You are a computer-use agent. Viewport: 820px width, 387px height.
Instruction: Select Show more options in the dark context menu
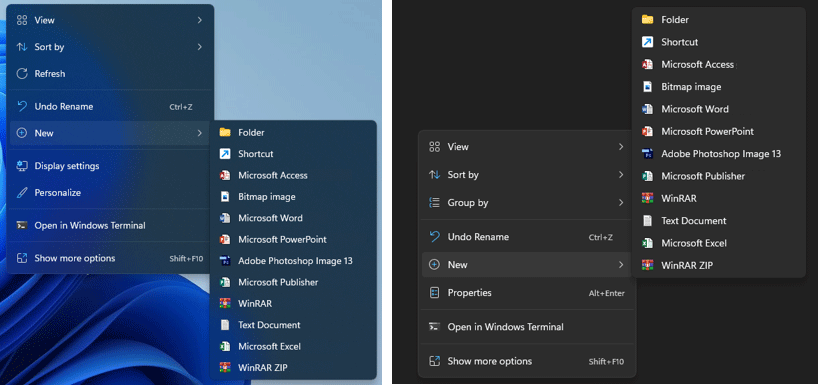click(x=527, y=361)
